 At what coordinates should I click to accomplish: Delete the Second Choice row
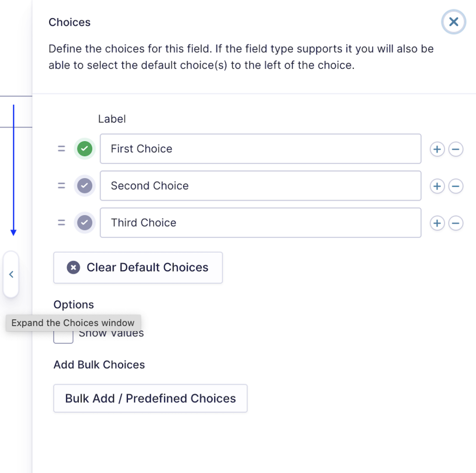[456, 186]
